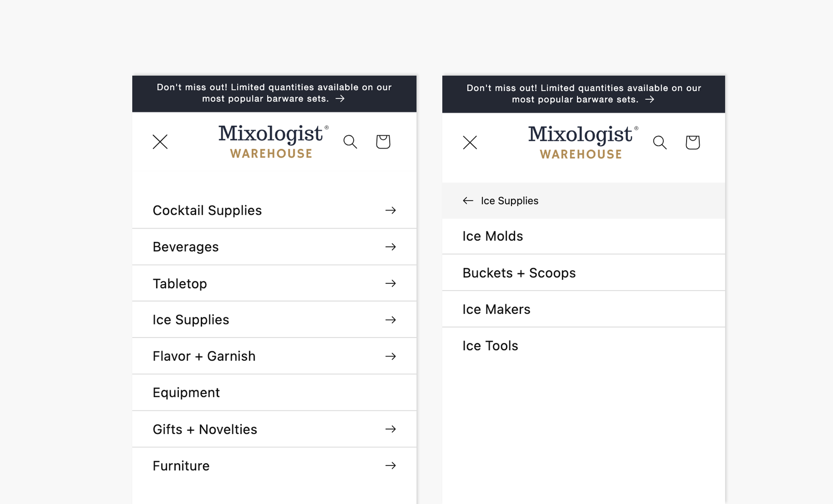833x504 pixels.
Task: Close the right menu using X icon
Action: pos(470,143)
